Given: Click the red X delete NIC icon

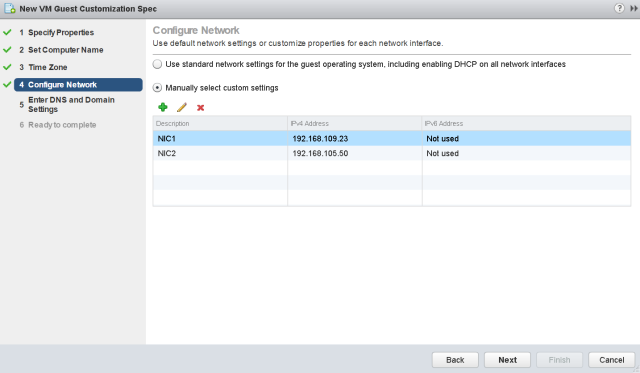Looking at the screenshot, I should 200,108.
